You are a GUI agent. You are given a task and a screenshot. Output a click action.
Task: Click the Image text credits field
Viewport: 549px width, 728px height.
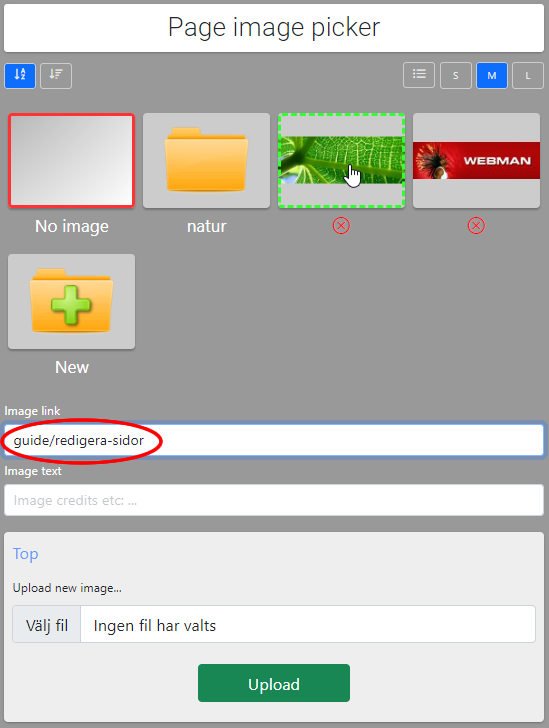coord(274,500)
